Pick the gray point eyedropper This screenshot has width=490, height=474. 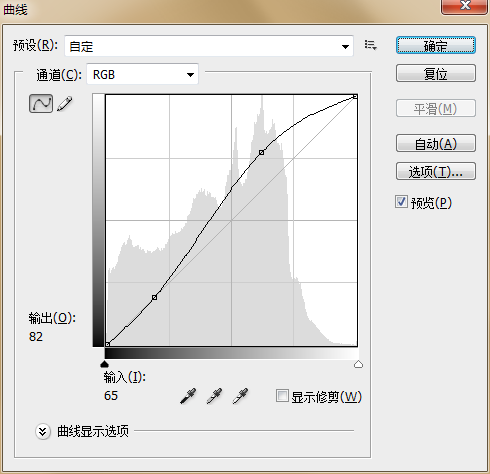click(214, 396)
